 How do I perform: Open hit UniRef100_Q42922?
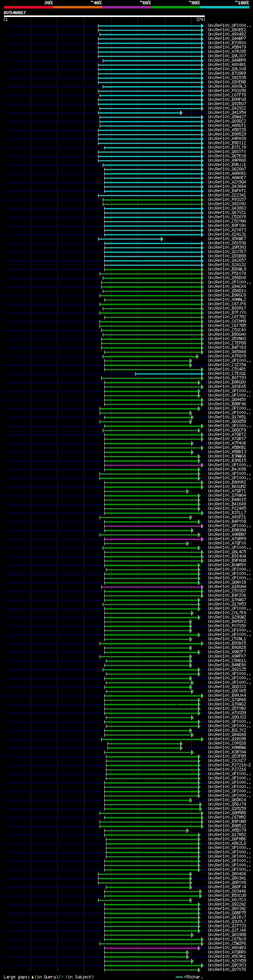pyautogui.click(x=227, y=108)
